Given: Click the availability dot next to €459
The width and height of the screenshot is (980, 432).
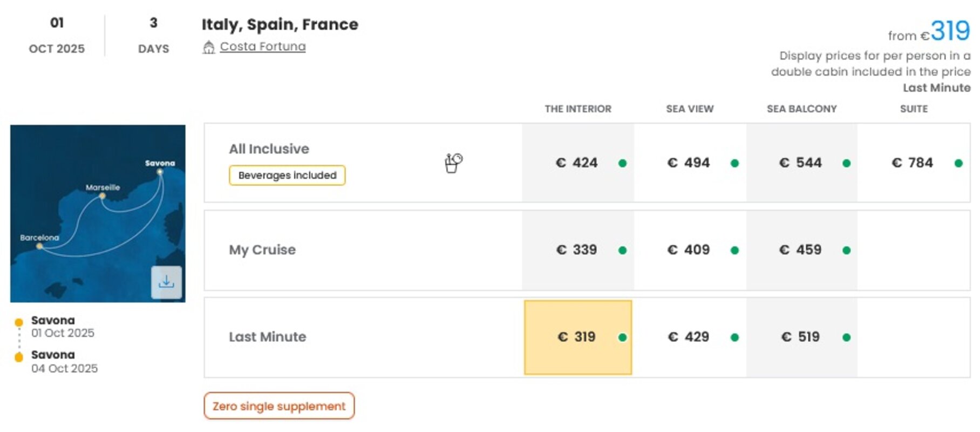Looking at the screenshot, I should [846, 250].
